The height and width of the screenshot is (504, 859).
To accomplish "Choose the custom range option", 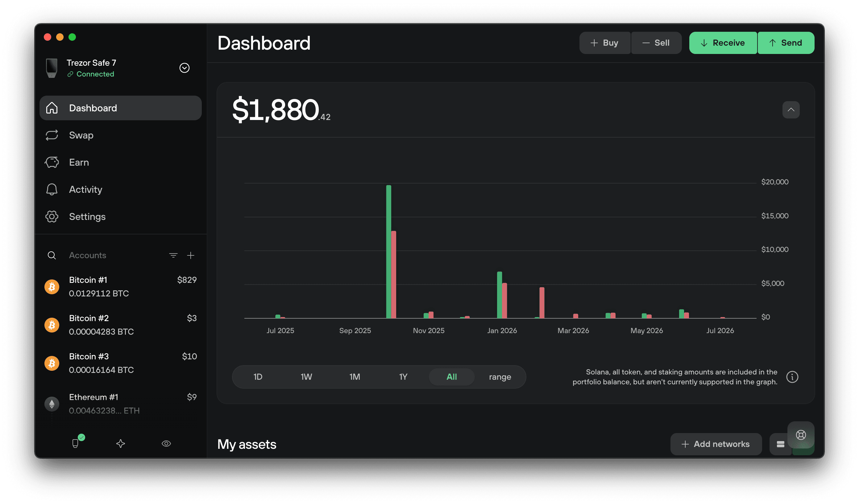I will (500, 377).
